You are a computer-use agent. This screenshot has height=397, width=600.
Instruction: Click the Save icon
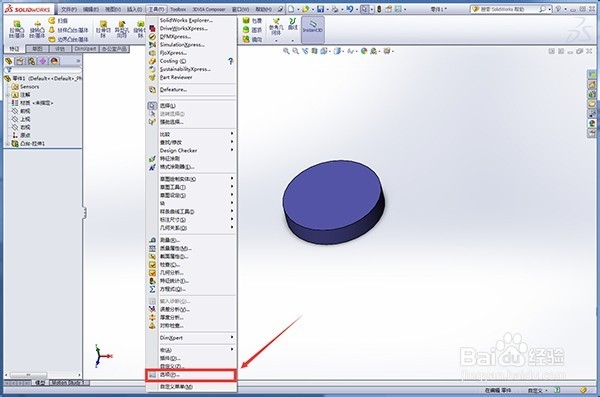pyautogui.click(x=321, y=9)
